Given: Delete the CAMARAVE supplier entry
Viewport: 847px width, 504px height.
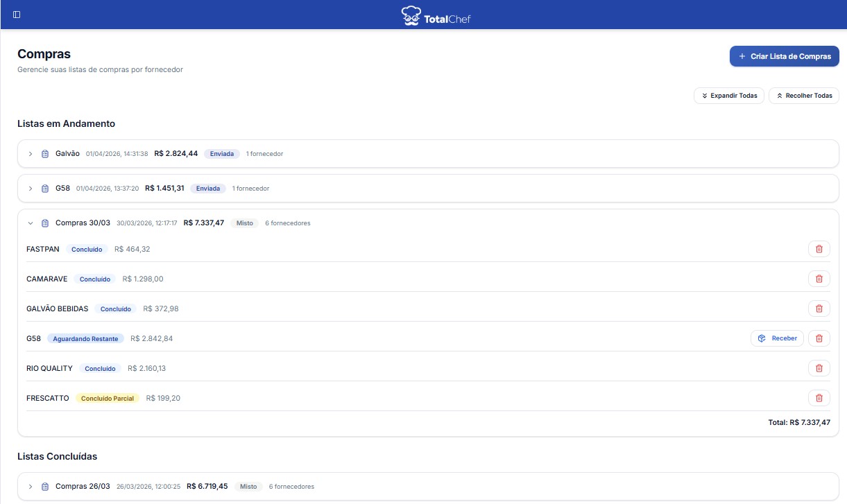Looking at the screenshot, I should [x=819, y=279].
